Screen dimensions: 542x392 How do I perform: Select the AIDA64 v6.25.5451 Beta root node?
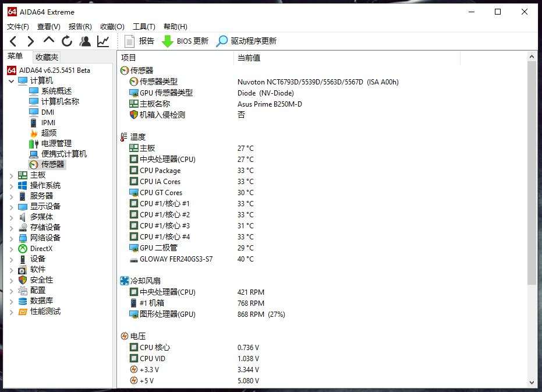pyautogui.click(x=49, y=70)
